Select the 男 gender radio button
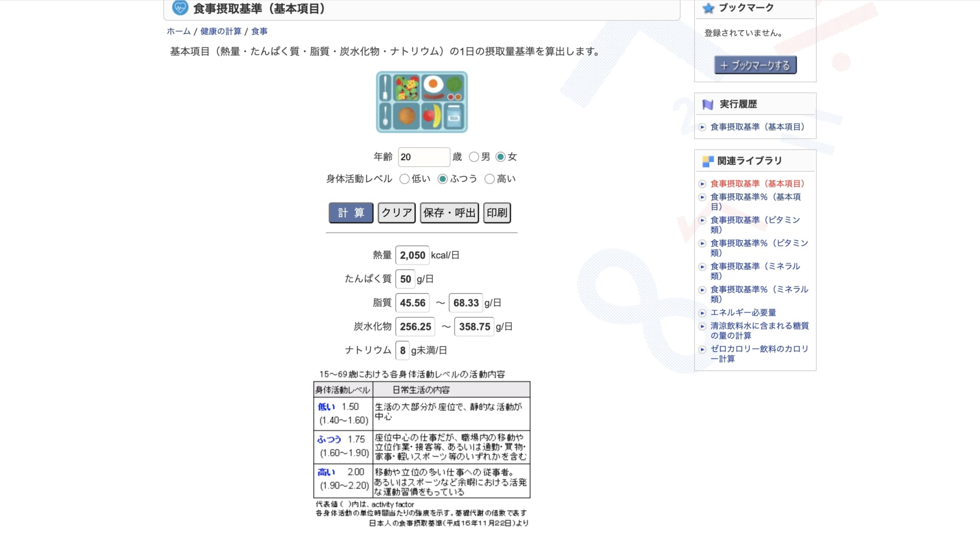980x537 pixels. click(474, 157)
